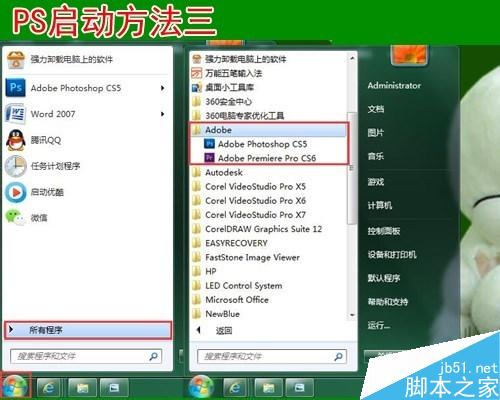Click the purple Premiere Pro CS6 icon
This screenshot has width=500, height=400.
(209, 158)
